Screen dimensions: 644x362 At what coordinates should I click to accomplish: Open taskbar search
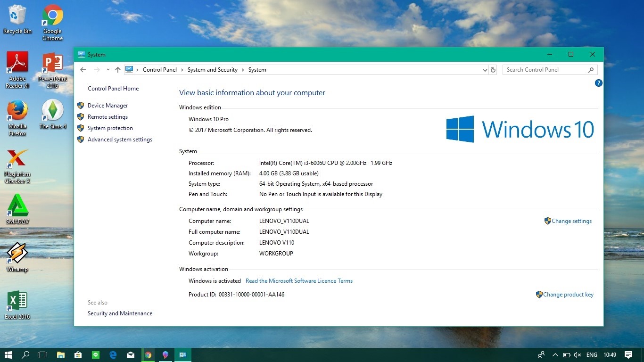pos(26,355)
